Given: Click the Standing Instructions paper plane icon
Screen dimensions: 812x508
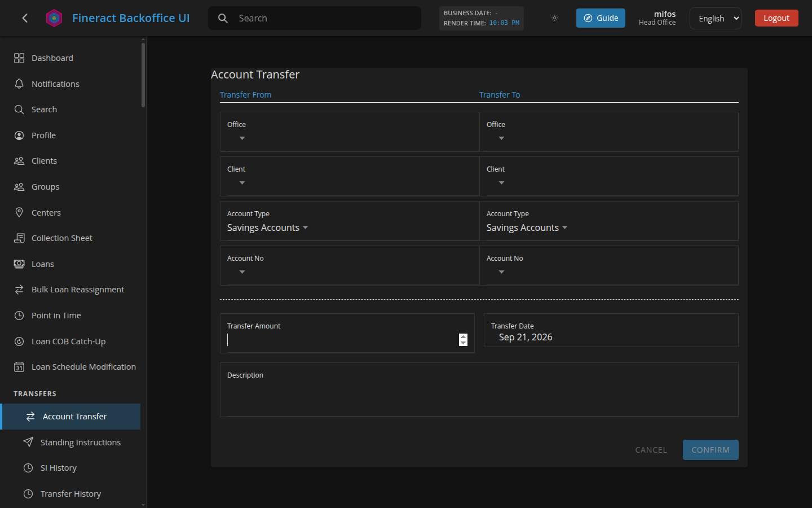Looking at the screenshot, I should [x=28, y=442].
